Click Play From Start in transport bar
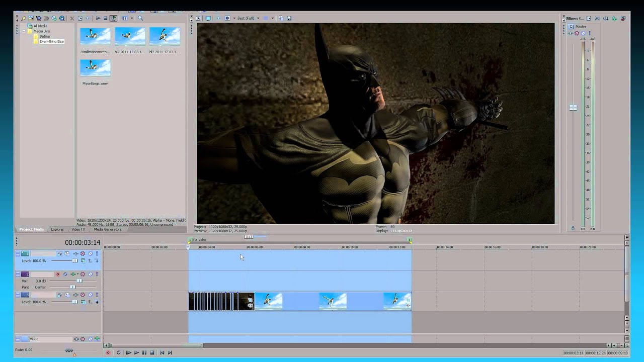644x362 pixels. click(x=128, y=352)
